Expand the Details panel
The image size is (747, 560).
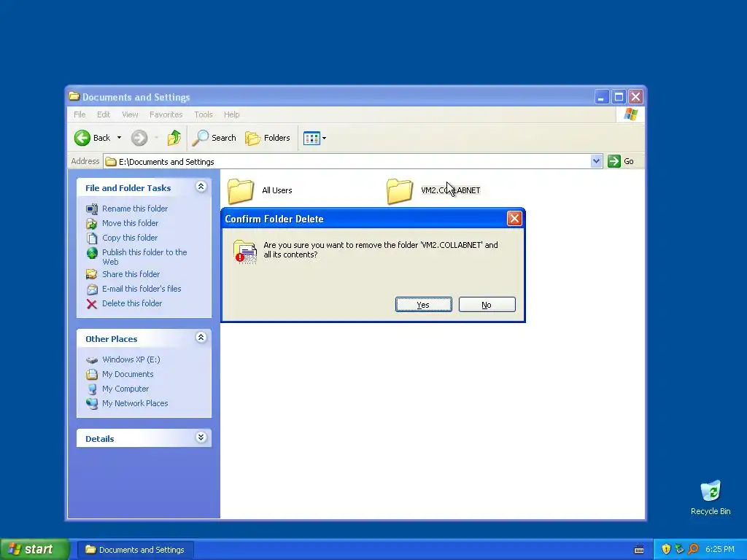(201, 437)
